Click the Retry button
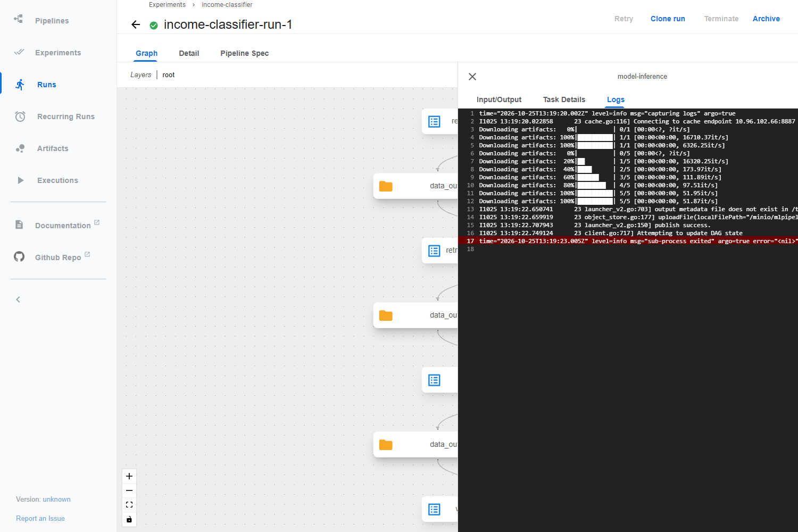Screen dimensions: 798x532 [x=624, y=19]
